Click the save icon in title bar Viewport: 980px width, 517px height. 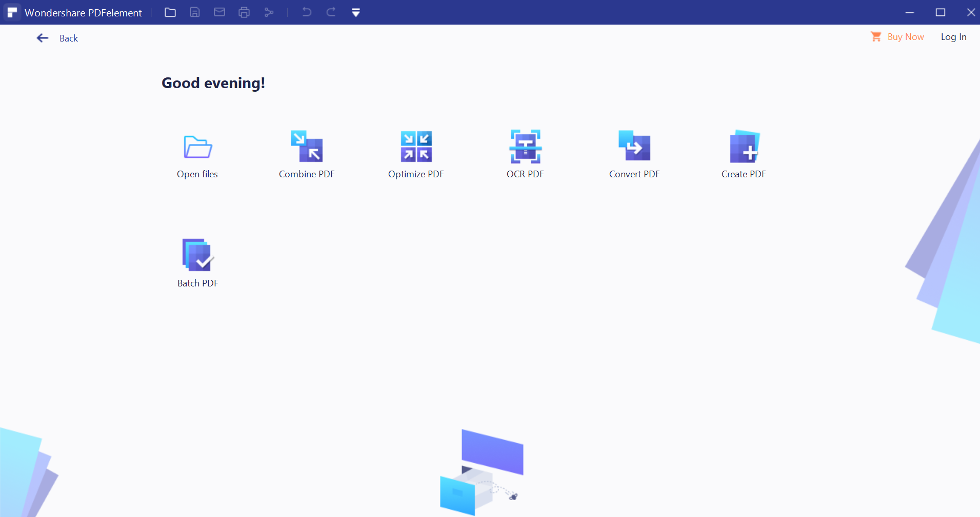click(x=195, y=12)
